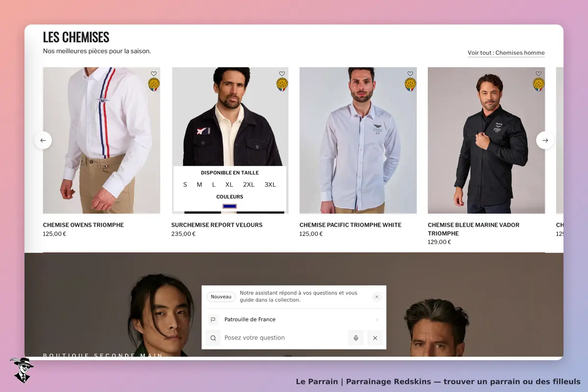The image size is (588, 392).
Task: Click the Le Parrain mascot logo
Action: [22, 370]
